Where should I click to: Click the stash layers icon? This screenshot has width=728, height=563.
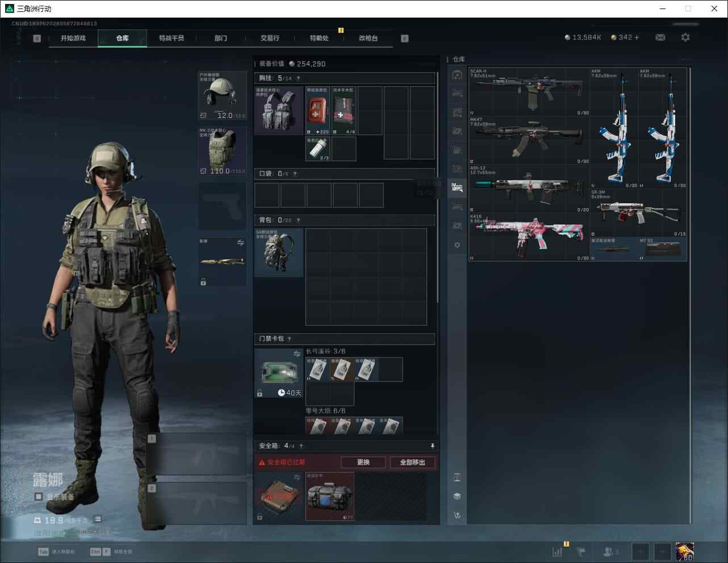[457, 496]
